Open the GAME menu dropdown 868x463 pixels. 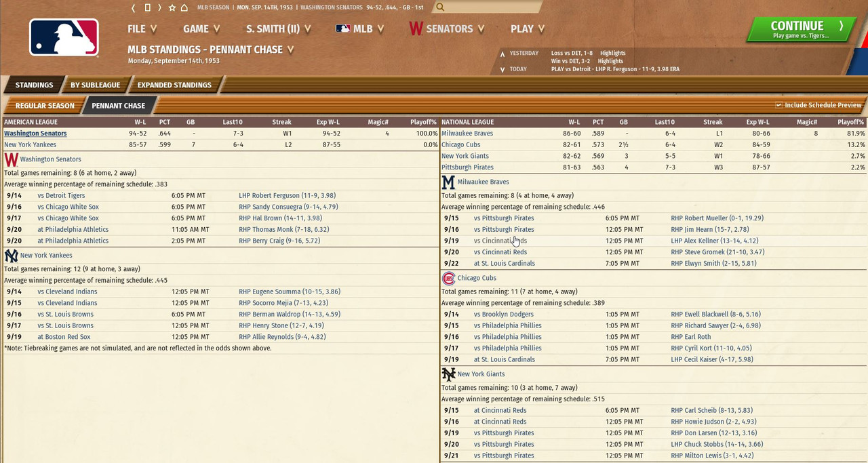point(201,28)
